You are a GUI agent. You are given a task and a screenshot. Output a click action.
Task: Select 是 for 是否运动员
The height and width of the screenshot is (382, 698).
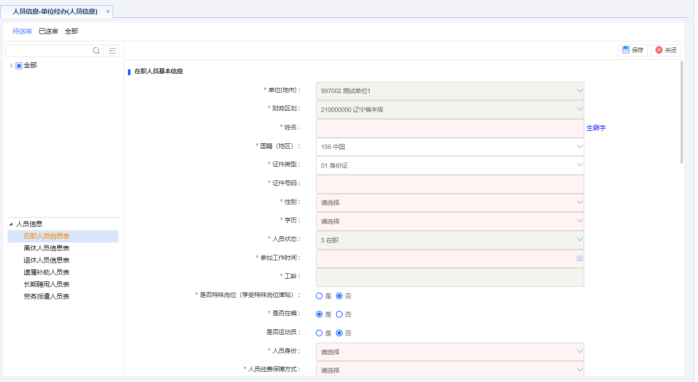(x=319, y=333)
